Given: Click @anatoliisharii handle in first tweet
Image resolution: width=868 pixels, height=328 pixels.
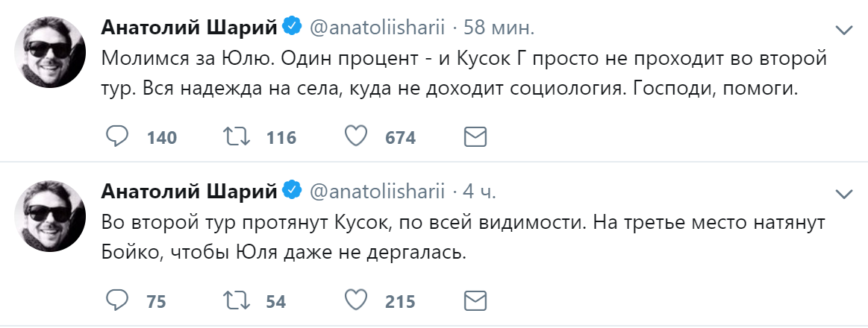Looking at the screenshot, I should coord(376,28).
